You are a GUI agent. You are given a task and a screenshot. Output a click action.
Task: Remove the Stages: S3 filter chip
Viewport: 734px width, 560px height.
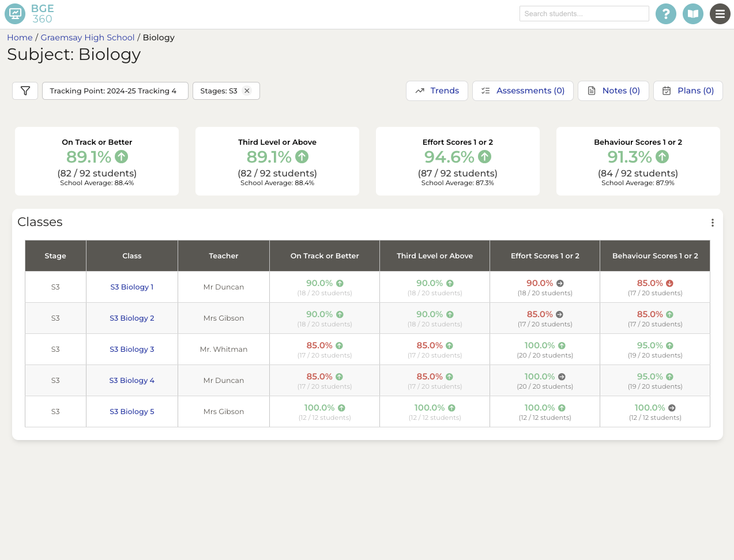247,91
